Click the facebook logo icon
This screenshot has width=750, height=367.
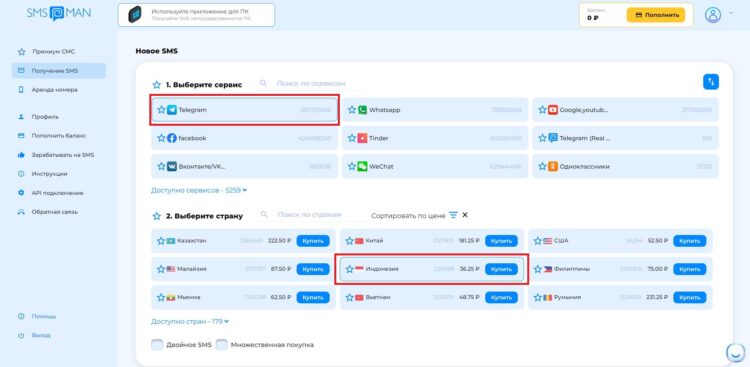pyautogui.click(x=172, y=138)
